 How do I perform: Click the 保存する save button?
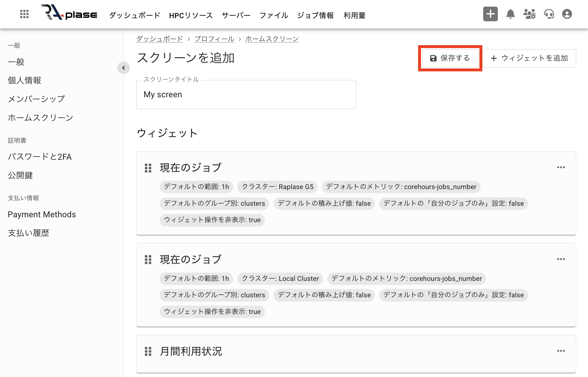[x=450, y=58]
